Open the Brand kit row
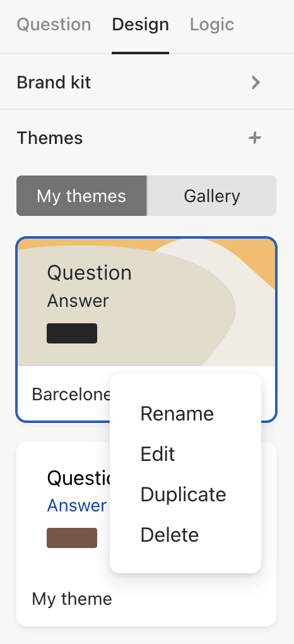Viewport: 294px width, 644px height. click(x=147, y=83)
